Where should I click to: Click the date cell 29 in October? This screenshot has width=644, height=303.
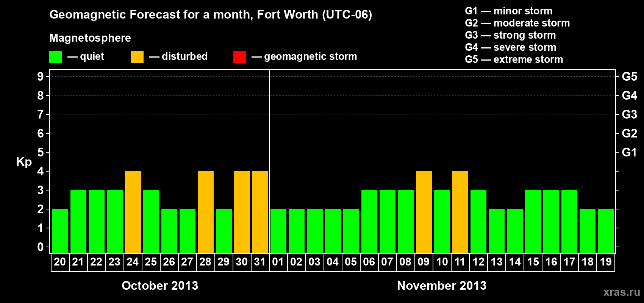(x=224, y=262)
